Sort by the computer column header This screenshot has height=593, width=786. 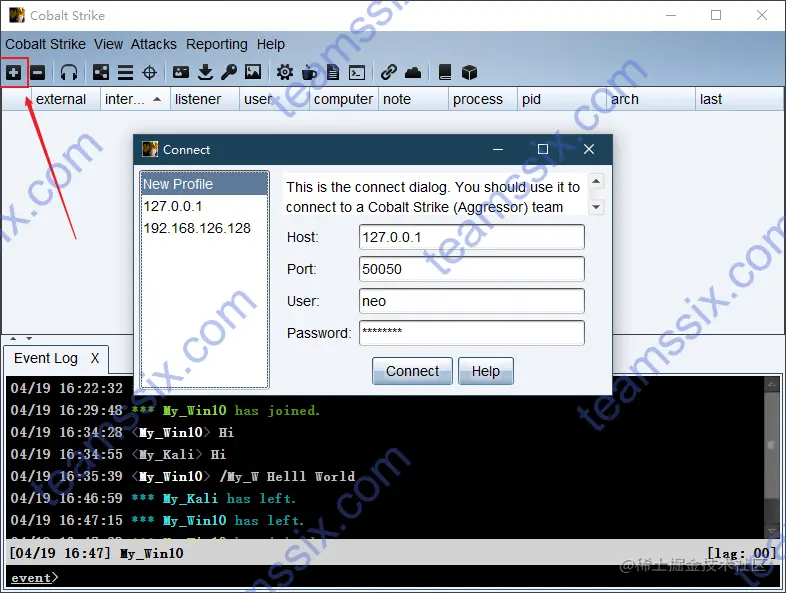point(344,99)
